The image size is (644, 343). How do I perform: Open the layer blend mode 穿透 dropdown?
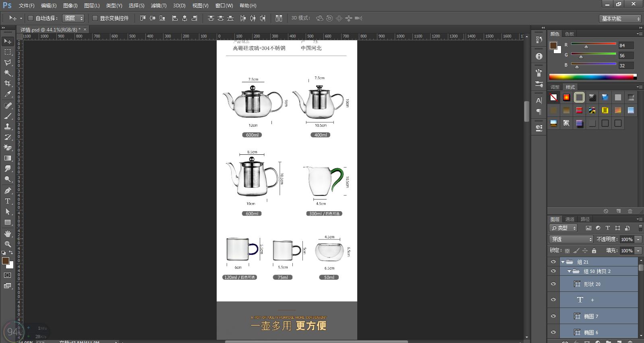[572, 239]
